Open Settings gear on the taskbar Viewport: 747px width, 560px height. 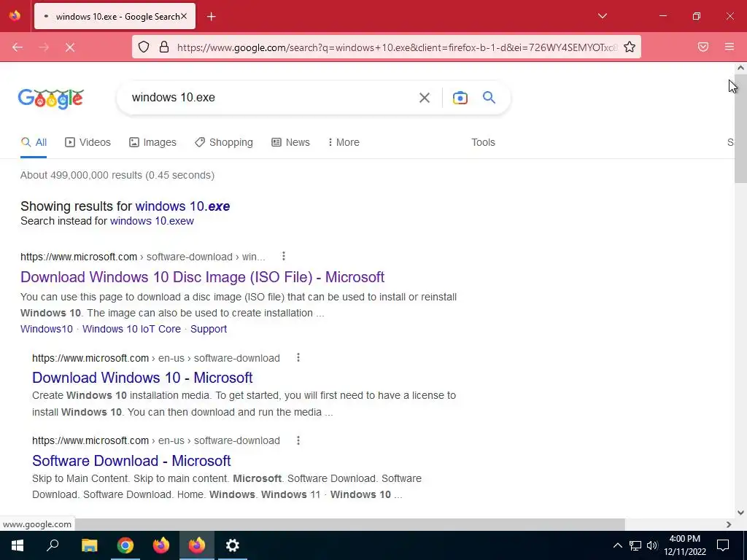[233, 545]
